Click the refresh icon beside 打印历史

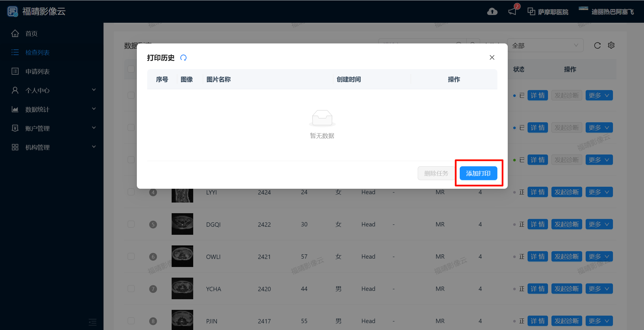pyautogui.click(x=183, y=58)
